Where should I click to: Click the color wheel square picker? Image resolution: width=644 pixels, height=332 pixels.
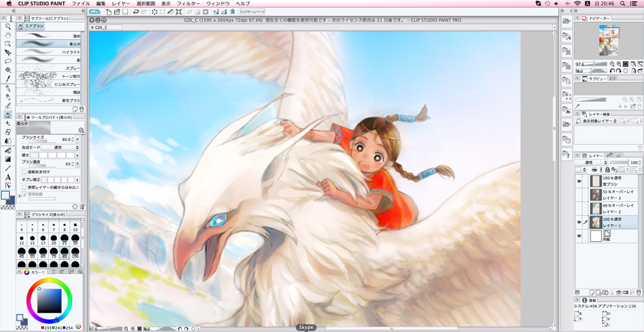(x=50, y=301)
